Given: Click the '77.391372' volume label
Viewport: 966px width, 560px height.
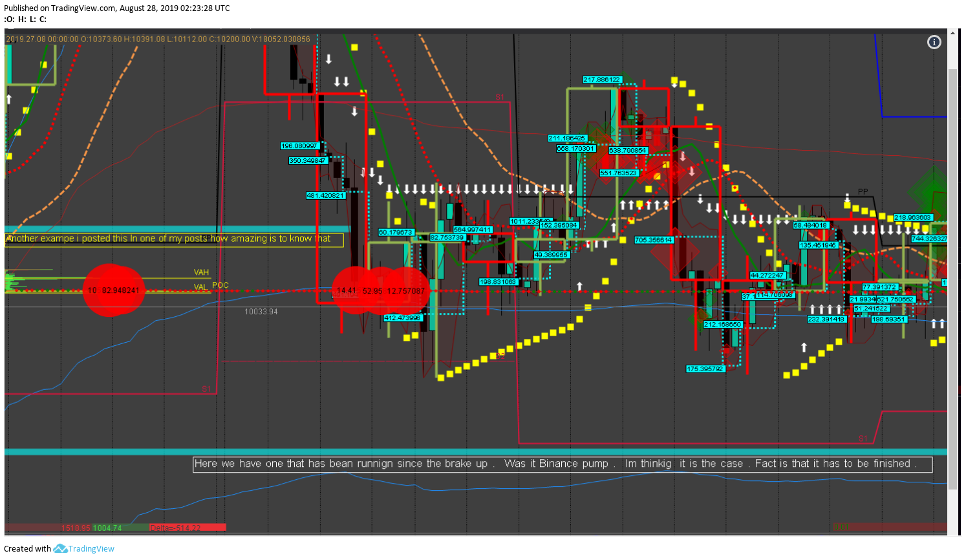Looking at the screenshot, I should tap(880, 287).
